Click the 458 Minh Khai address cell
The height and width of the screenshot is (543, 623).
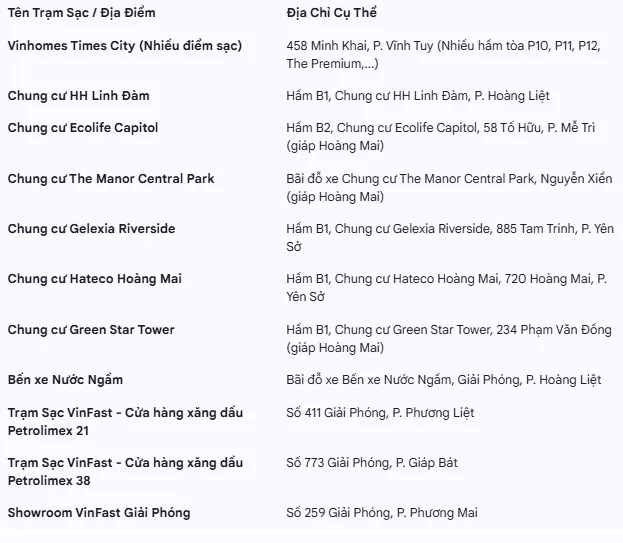pos(442,55)
